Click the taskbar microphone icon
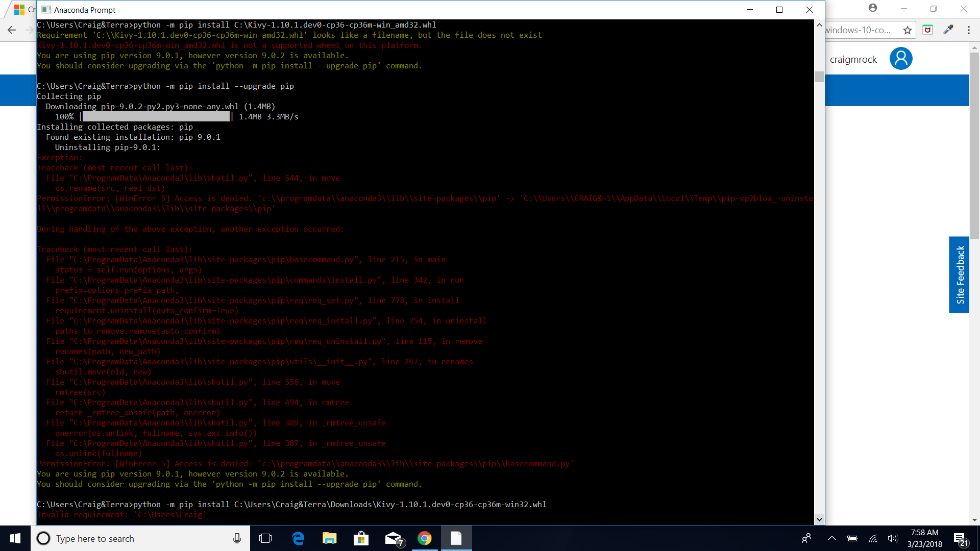 [237, 538]
